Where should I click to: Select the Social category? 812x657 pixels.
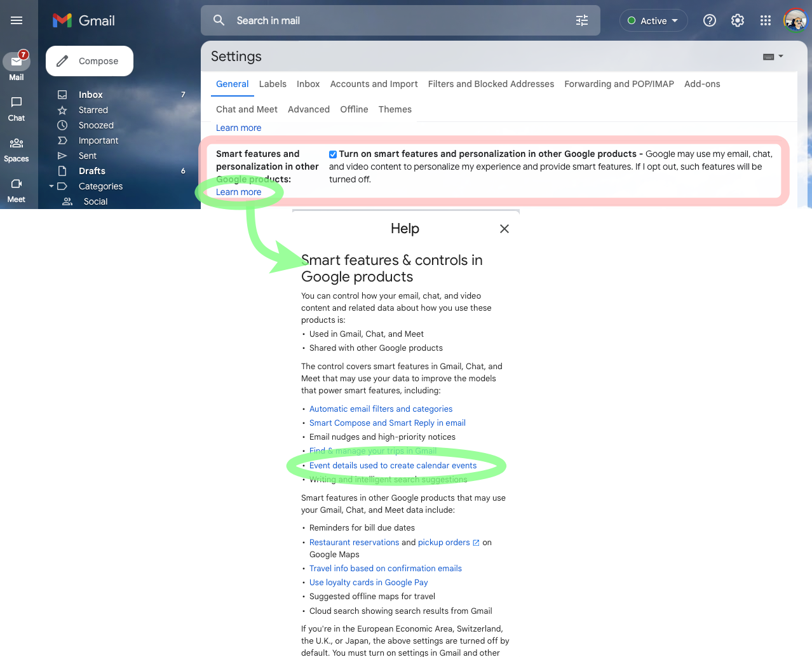[95, 201]
